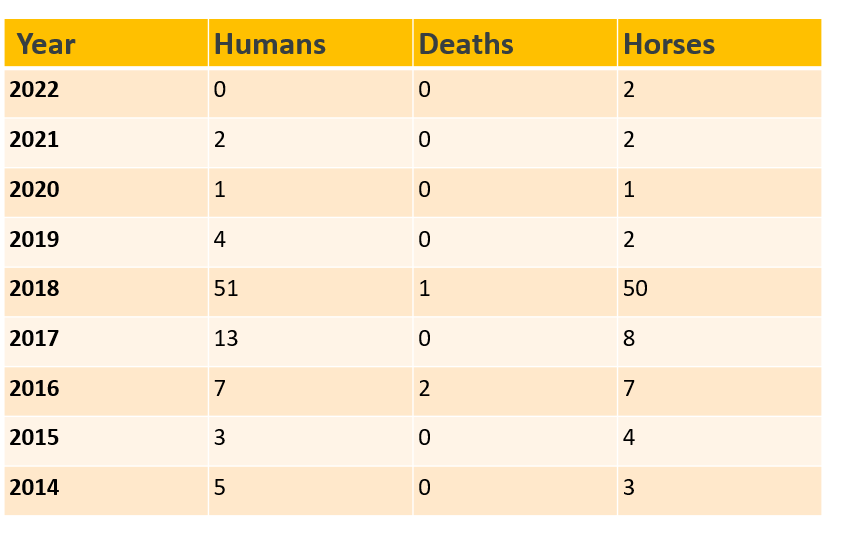Select the 2019 year cell
Image resolution: width=848 pixels, height=535 pixels.
pyautogui.click(x=34, y=240)
